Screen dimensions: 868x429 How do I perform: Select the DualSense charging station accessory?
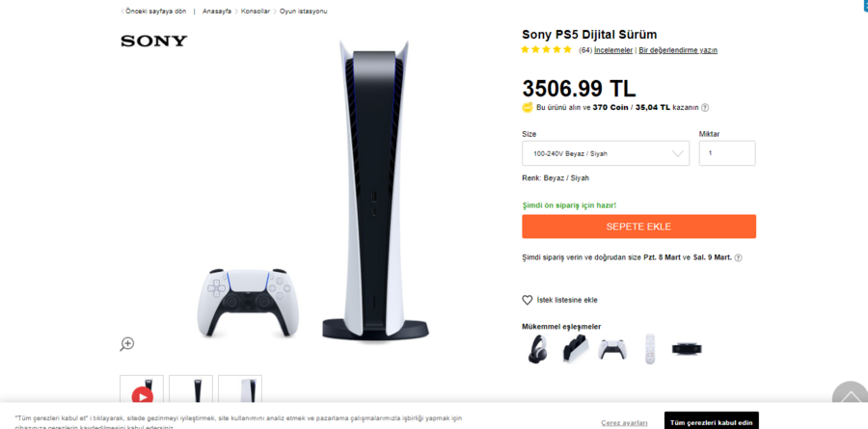[576, 349]
